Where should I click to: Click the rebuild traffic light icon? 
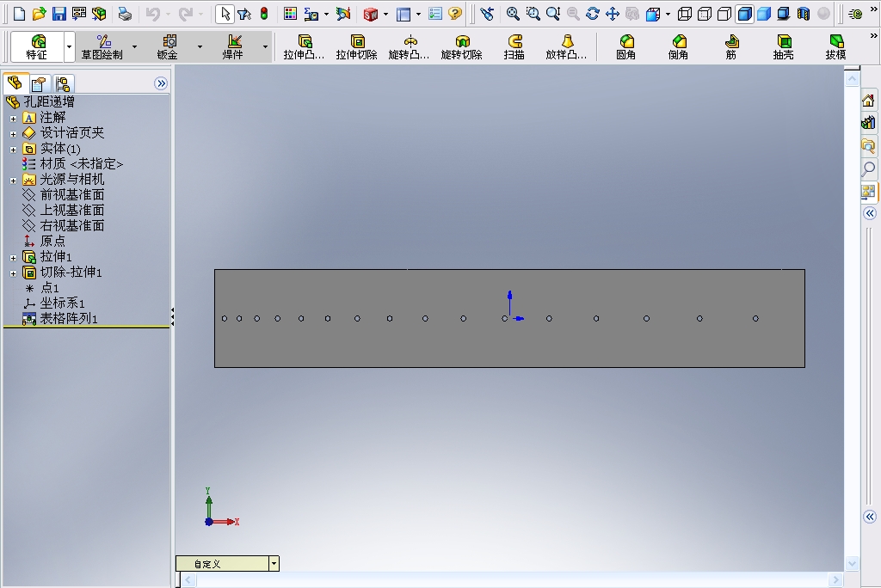(264, 14)
